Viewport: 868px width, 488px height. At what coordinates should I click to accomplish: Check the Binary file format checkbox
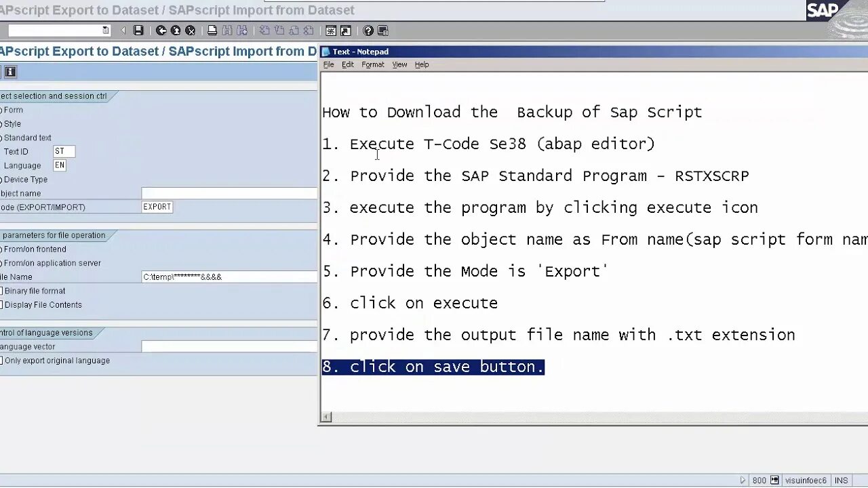[1, 291]
